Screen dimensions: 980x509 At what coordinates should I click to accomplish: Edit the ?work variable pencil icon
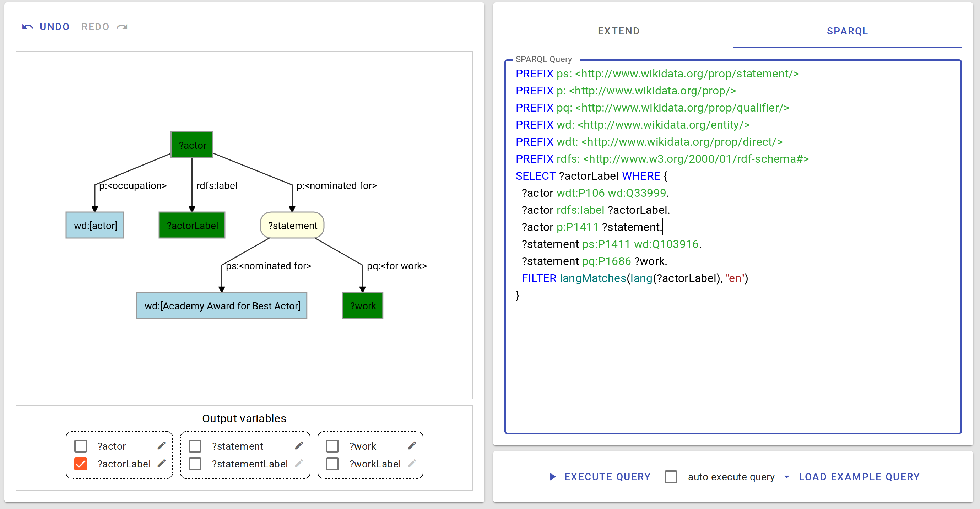pos(412,445)
